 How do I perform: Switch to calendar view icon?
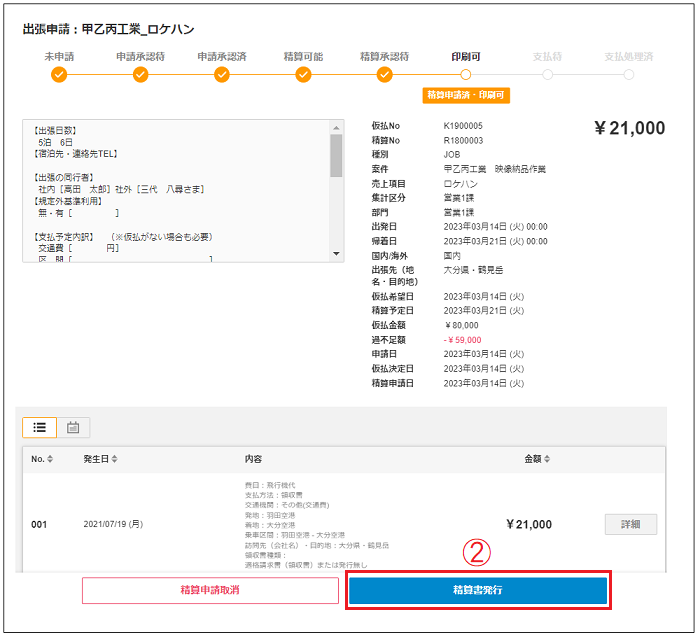(73, 427)
